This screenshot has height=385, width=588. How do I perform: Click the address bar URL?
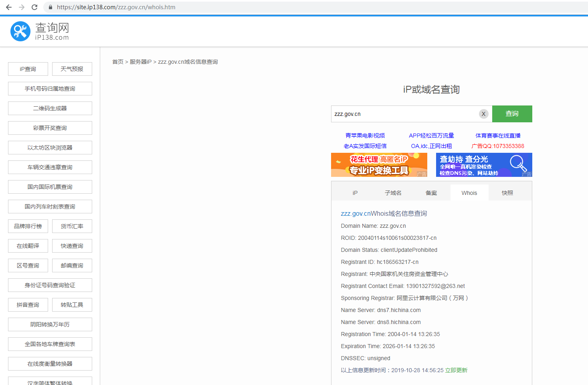tap(116, 7)
